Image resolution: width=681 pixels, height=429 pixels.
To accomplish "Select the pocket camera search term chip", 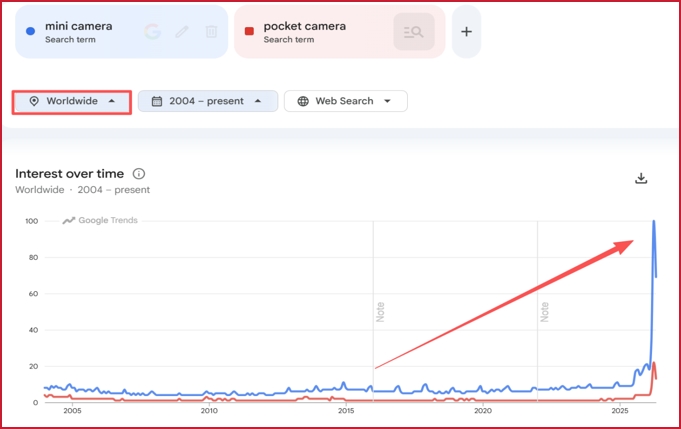I will [x=340, y=32].
